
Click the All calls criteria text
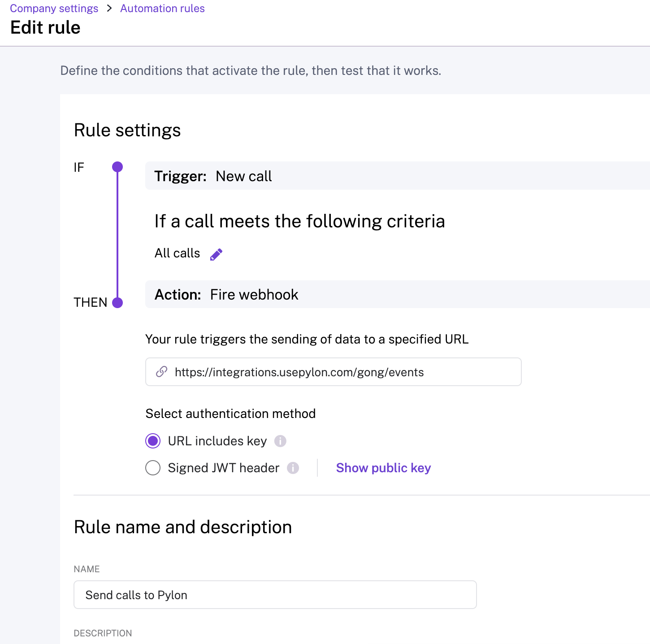177,253
